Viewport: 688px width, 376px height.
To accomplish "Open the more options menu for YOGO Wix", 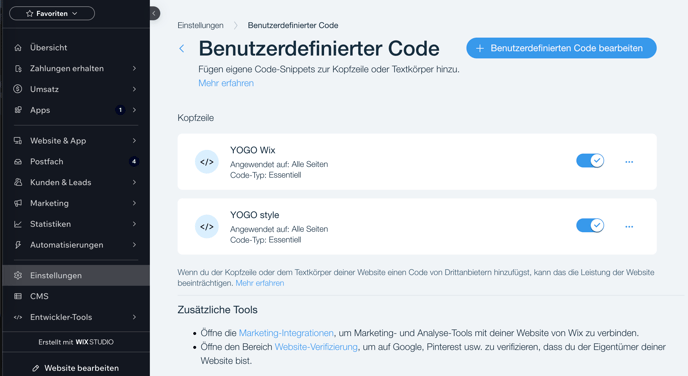I will (629, 162).
